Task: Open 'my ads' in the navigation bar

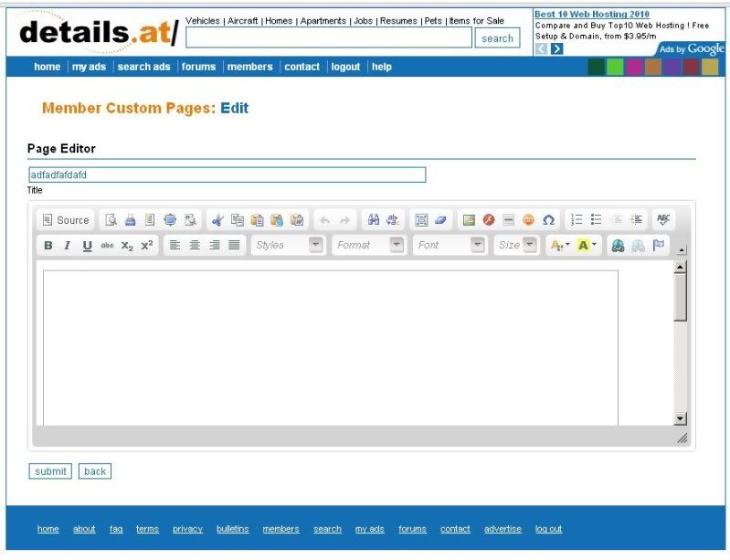Action: pos(89,67)
